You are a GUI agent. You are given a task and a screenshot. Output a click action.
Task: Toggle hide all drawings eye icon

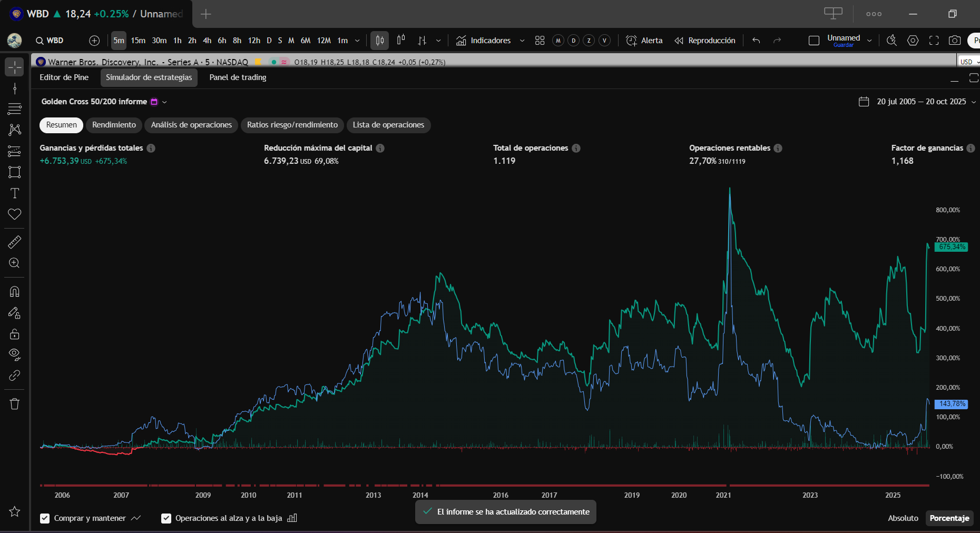[x=15, y=354]
